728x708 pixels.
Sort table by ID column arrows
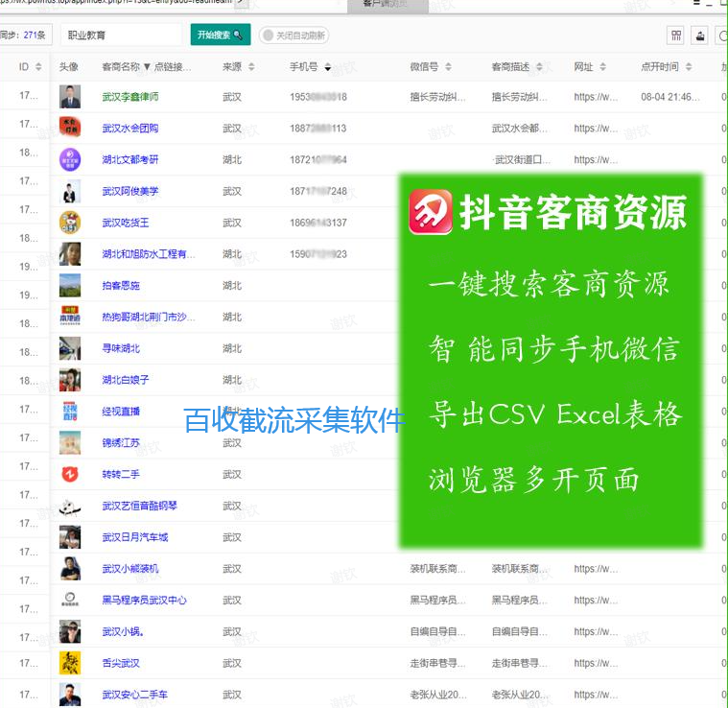(38, 67)
